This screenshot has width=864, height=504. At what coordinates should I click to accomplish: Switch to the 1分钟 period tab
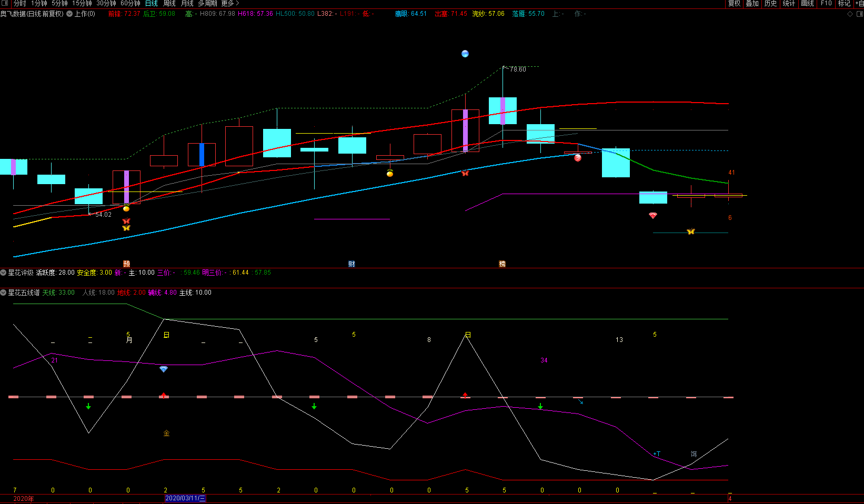pos(39,3)
